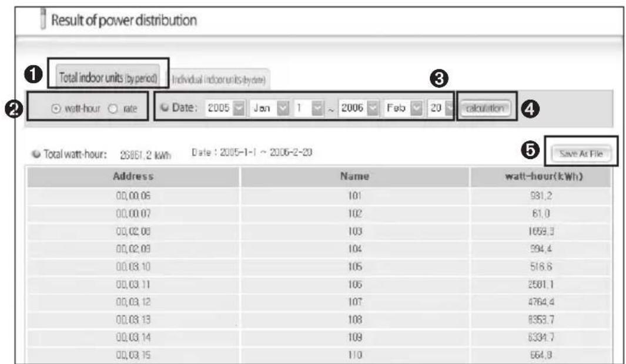This screenshot has width=626, height=364.
Task: Click name cell 105
Action: point(355,267)
